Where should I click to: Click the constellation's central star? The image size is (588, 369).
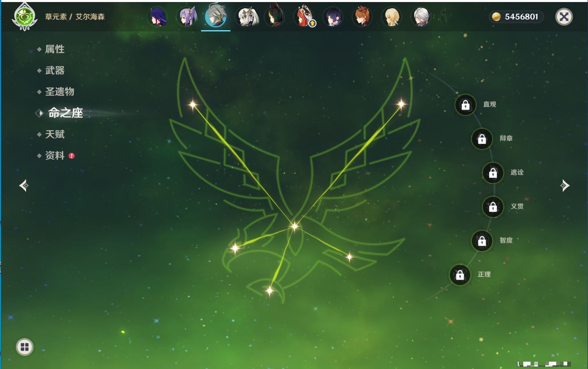pyautogui.click(x=294, y=226)
